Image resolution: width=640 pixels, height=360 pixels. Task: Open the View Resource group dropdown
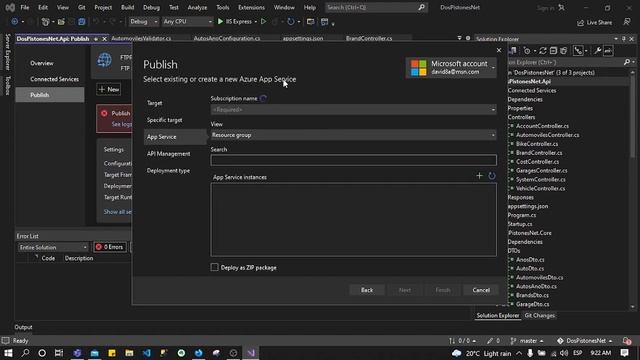(x=353, y=135)
